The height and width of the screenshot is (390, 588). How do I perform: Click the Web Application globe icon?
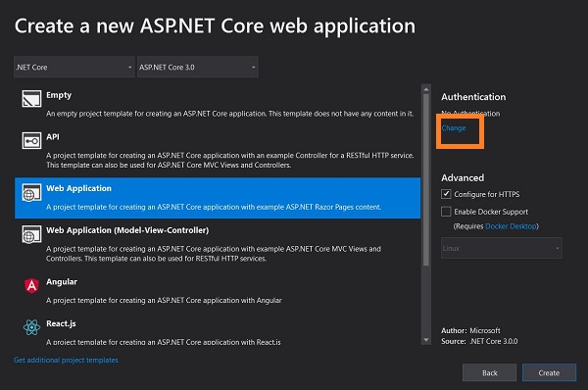click(x=31, y=192)
